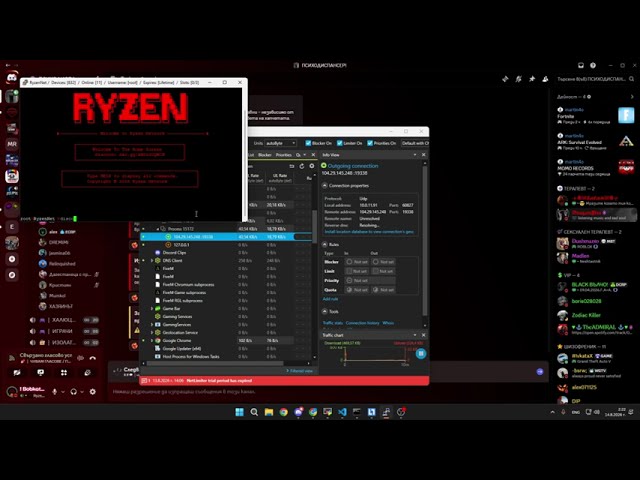Expand the Google Chrome tree node
Screen dimensions: 640x480
tap(152, 340)
